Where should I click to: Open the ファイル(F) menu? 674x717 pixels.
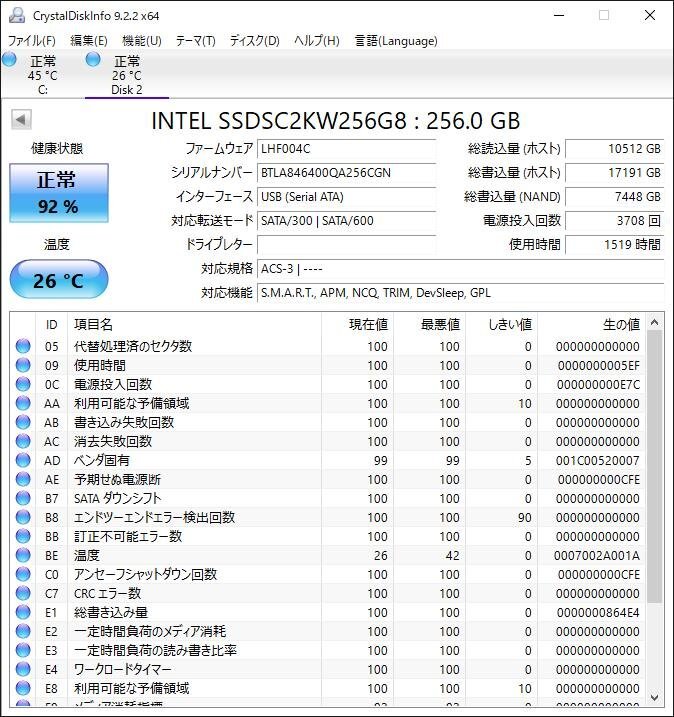coord(32,41)
